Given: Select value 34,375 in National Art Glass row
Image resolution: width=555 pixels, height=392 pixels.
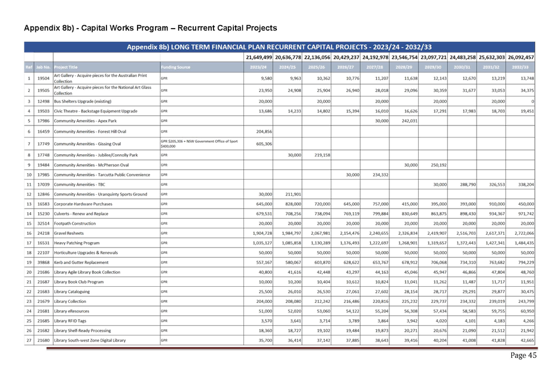Looking at the screenshot, I should pos(527,91).
